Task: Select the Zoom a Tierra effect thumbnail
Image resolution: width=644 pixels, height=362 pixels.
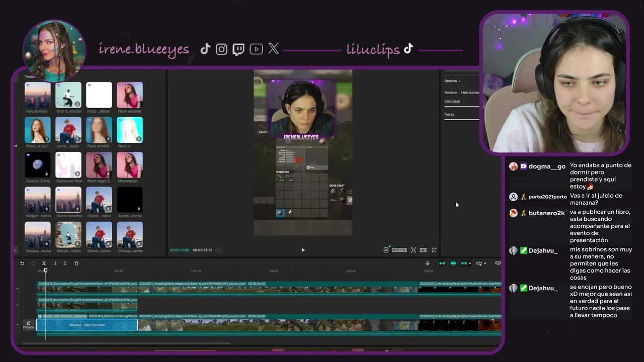Action: tap(38, 165)
